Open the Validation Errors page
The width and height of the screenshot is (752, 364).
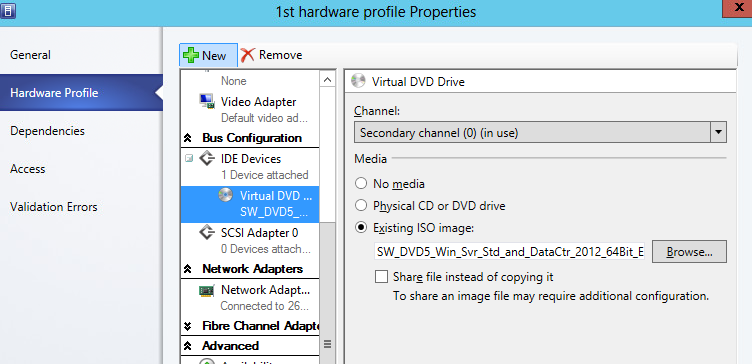click(x=54, y=207)
